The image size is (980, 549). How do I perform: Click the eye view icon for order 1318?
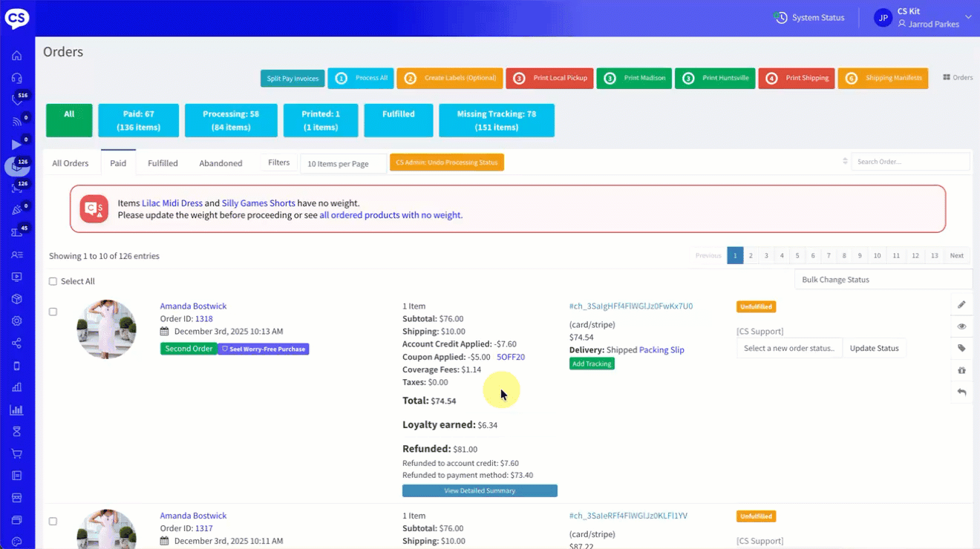coord(961,326)
